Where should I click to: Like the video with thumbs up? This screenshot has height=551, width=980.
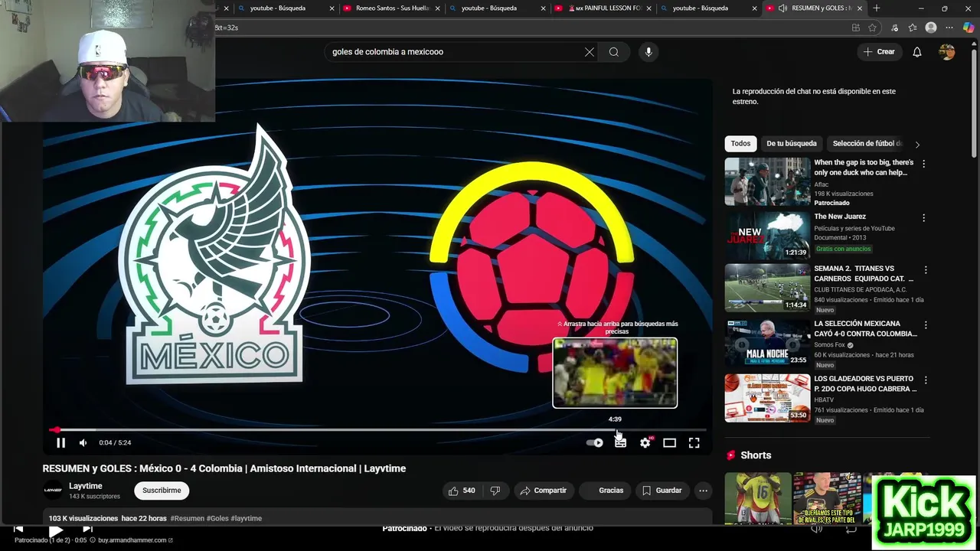point(462,491)
